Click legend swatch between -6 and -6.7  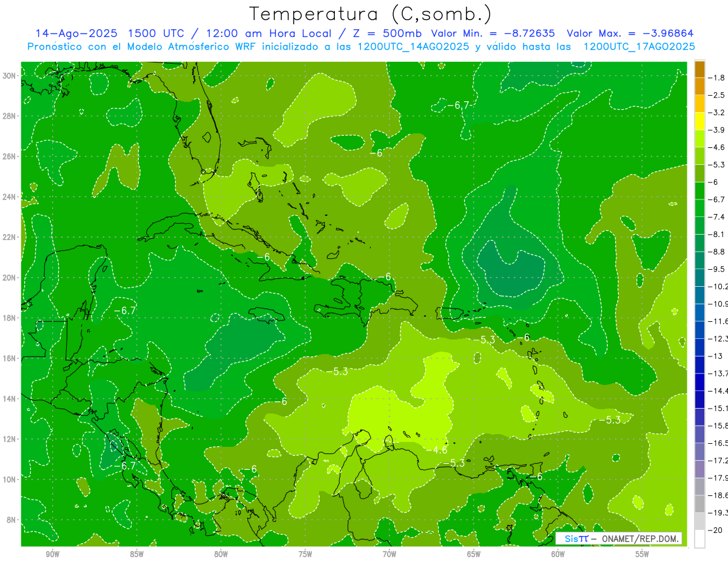(699, 190)
